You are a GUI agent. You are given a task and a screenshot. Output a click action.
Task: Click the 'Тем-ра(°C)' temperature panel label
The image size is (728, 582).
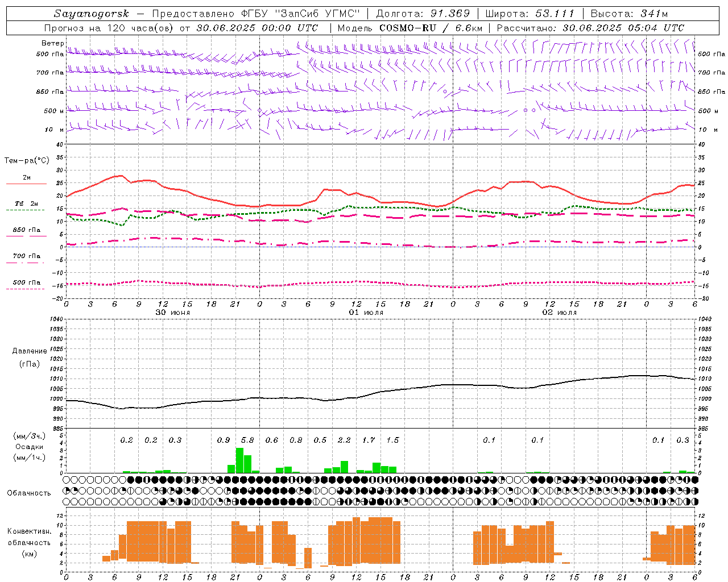[27, 161]
